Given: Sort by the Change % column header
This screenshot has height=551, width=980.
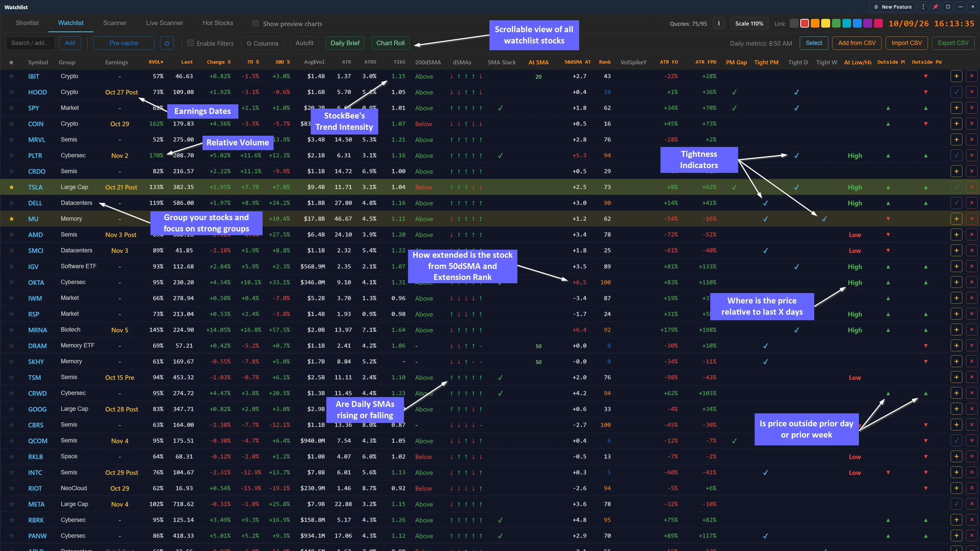Looking at the screenshot, I should pyautogui.click(x=219, y=62).
